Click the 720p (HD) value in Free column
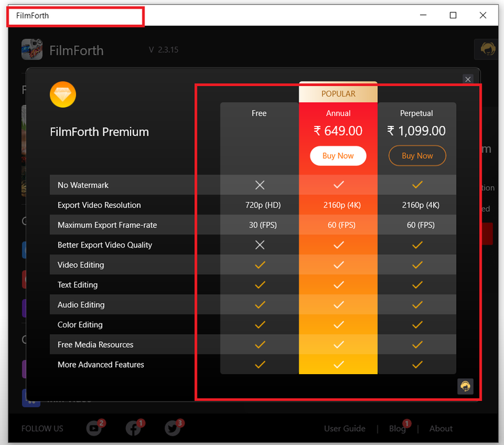Viewport: 504px width, 445px height. [263, 205]
